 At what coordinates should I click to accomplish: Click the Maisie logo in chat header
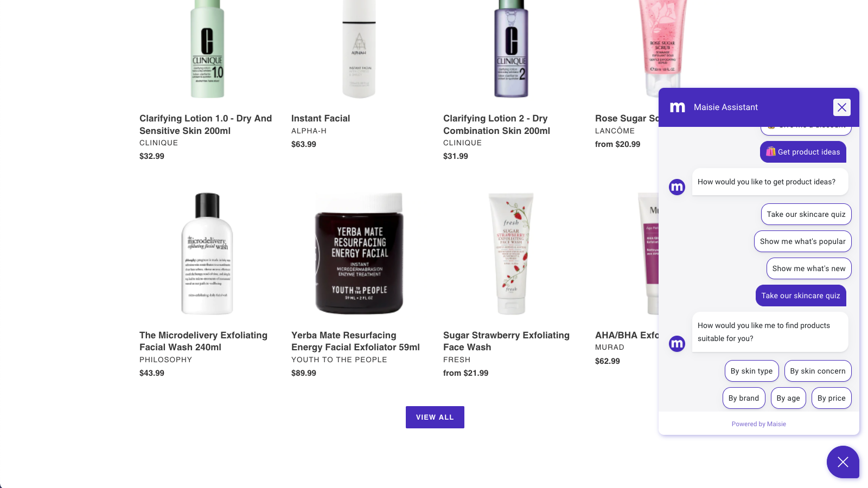coord(678,107)
